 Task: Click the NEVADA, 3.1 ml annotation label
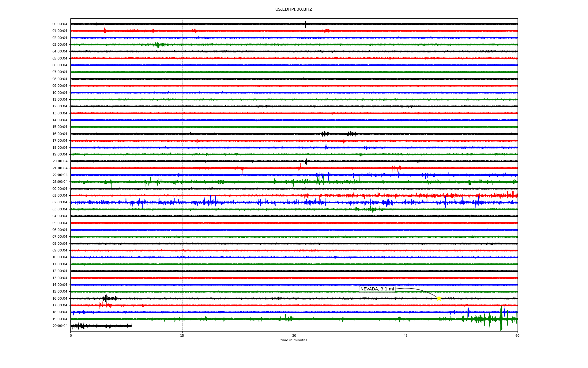click(x=377, y=289)
